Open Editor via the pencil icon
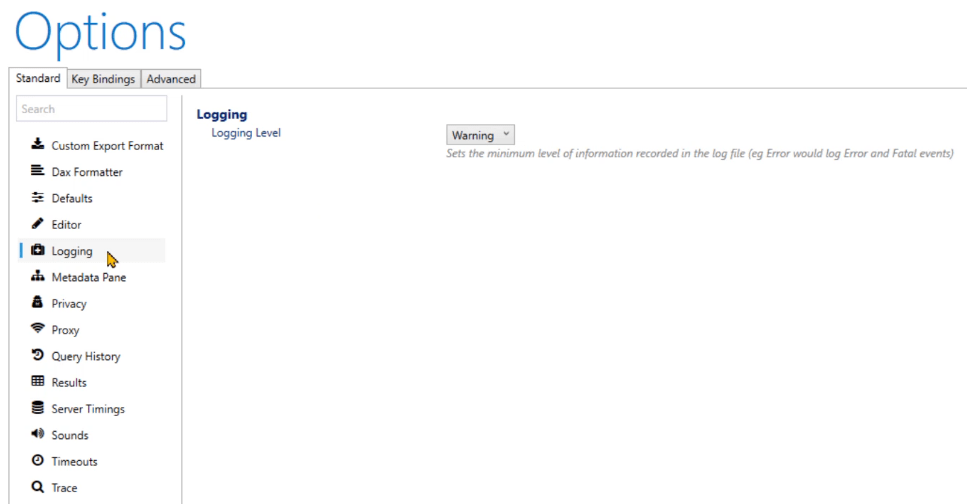The height and width of the screenshot is (504, 967). click(38, 223)
